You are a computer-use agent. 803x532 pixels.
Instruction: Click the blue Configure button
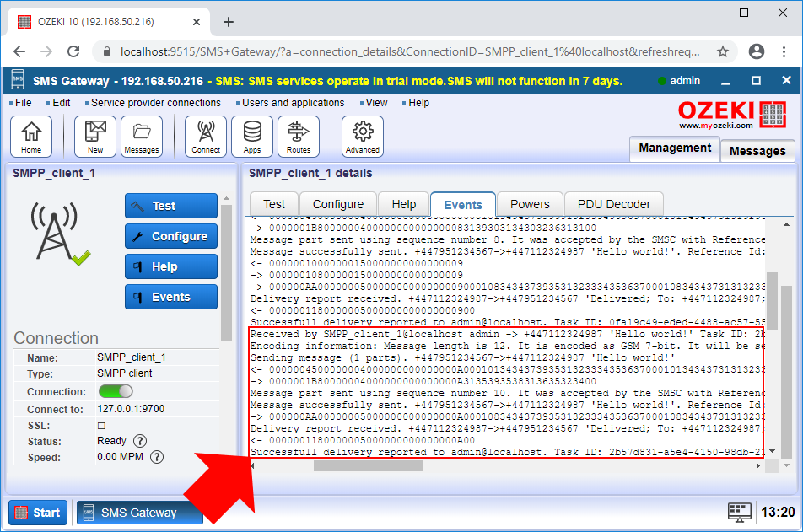coord(171,236)
